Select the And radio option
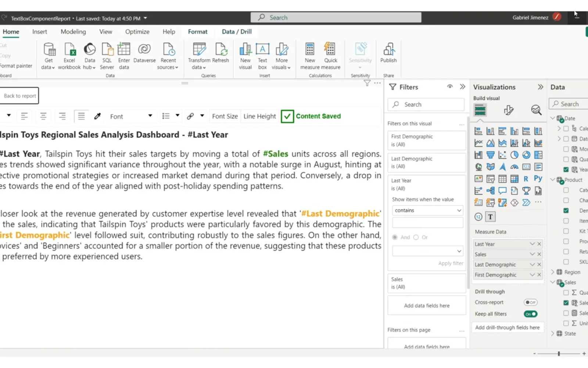The image size is (588, 368). pos(395,237)
